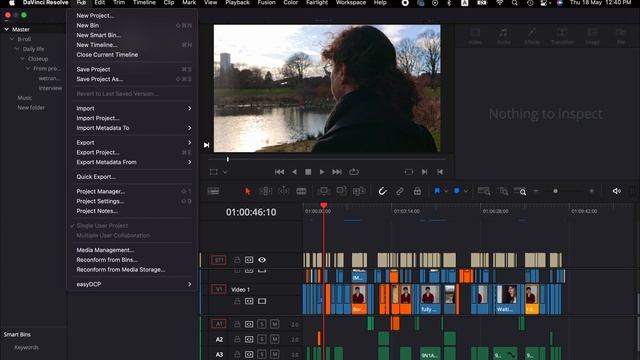Click icon at left edge of viewer image
640x360 pixels.
[207, 145]
